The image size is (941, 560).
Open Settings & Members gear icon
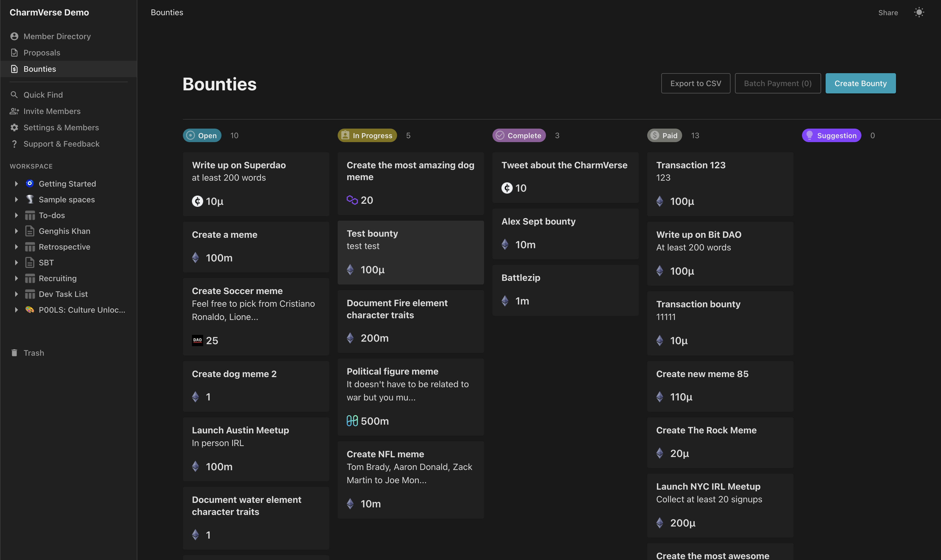click(x=14, y=127)
